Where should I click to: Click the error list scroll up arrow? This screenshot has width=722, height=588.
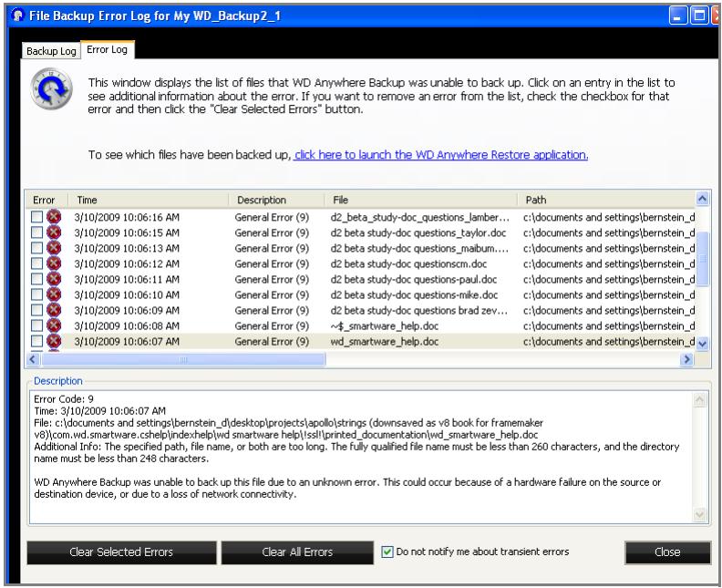tap(702, 199)
